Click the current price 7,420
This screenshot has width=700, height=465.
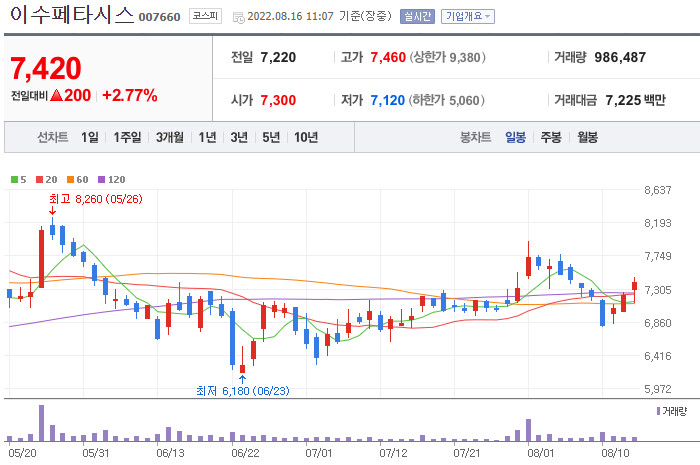click(46, 68)
